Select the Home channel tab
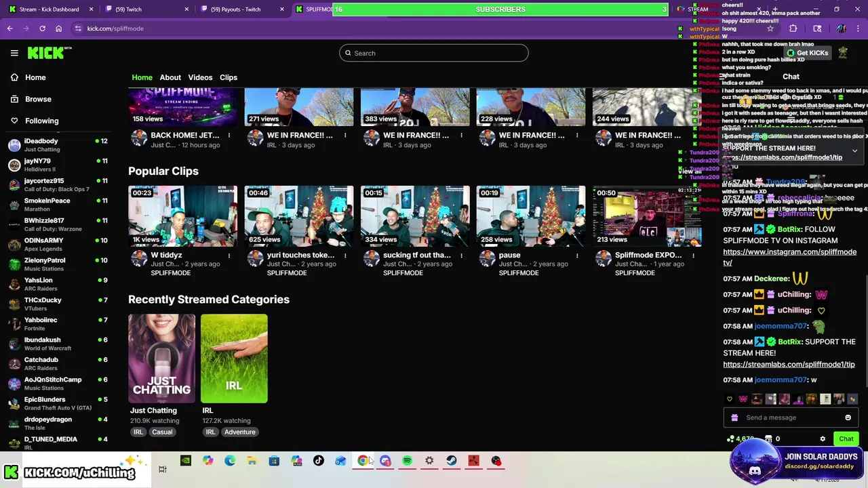The height and width of the screenshot is (488, 868). tap(142, 77)
